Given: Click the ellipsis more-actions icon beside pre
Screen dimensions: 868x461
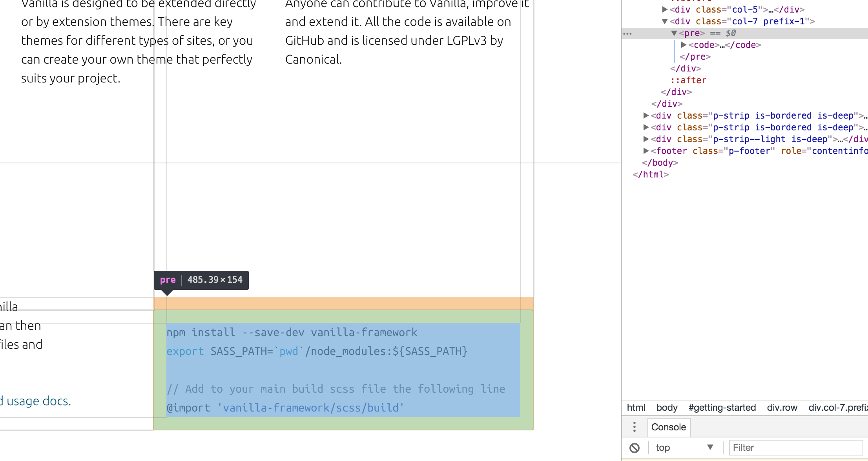Looking at the screenshot, I should click(x=627, y=34).
